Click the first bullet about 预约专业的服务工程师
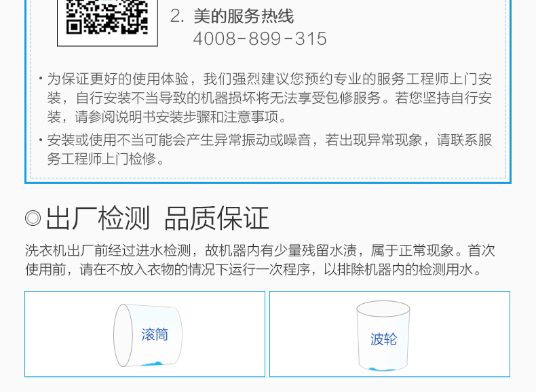This screenshot has width=536, height=392. [x=266, y=98]
